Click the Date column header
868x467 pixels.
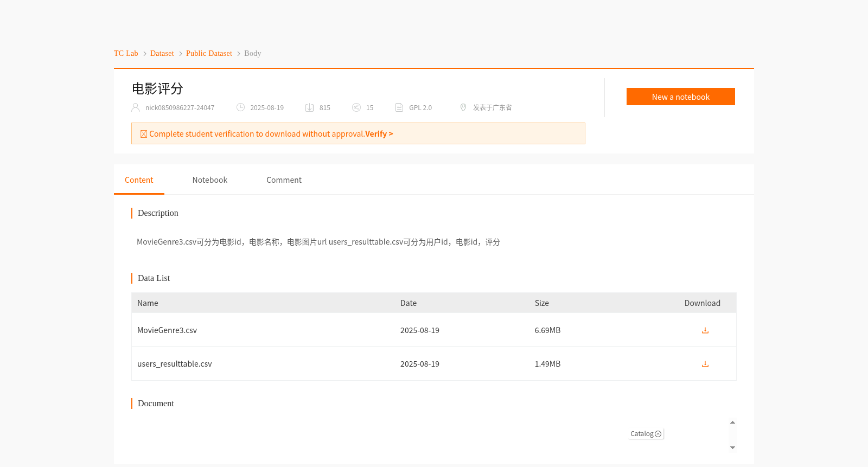(409, 303)
